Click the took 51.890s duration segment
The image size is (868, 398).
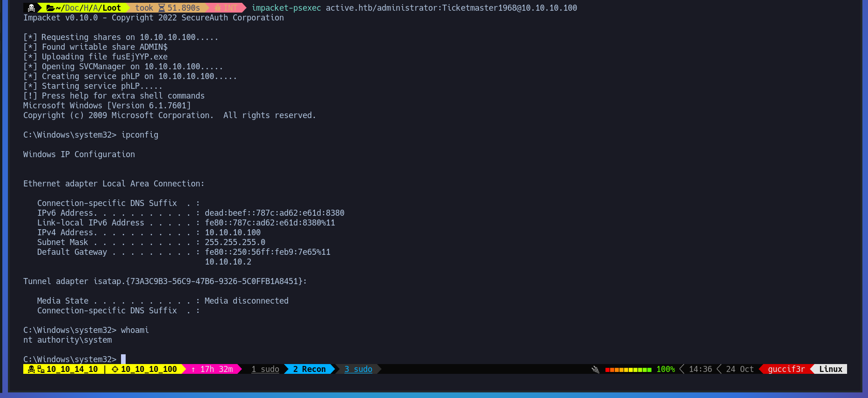coord(168,8)
